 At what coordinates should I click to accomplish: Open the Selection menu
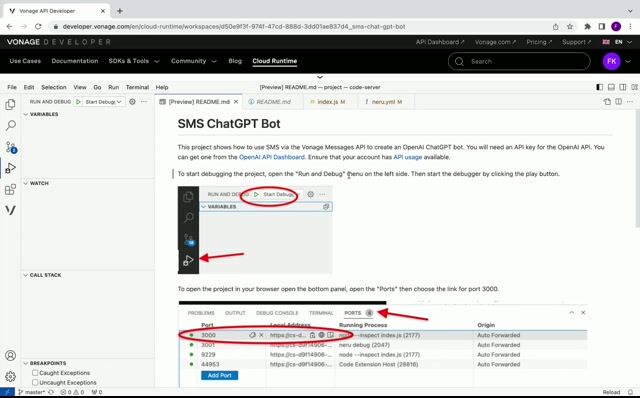(x=53, y=87)
